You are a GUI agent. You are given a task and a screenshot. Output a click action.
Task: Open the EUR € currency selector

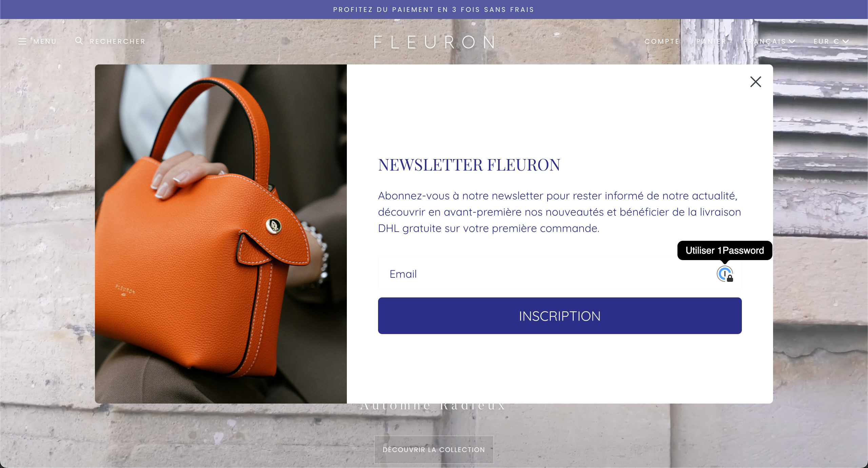pyautogui.click(x=831, y=41)
